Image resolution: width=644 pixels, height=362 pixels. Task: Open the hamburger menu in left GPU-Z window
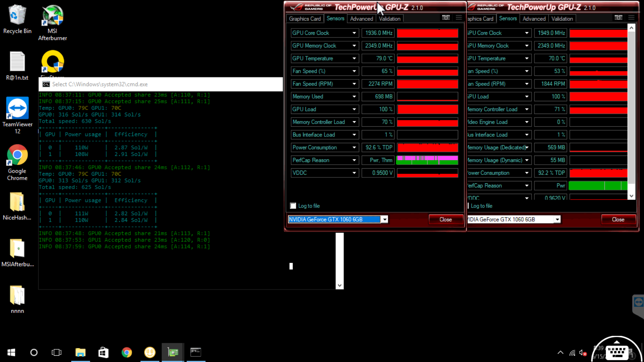[x=459, y=17]
